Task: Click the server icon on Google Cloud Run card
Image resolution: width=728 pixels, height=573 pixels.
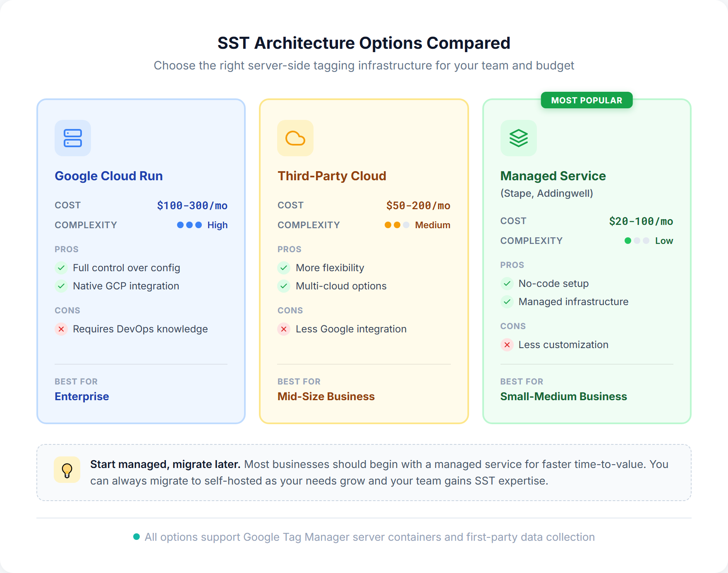Action: (72, 138)
